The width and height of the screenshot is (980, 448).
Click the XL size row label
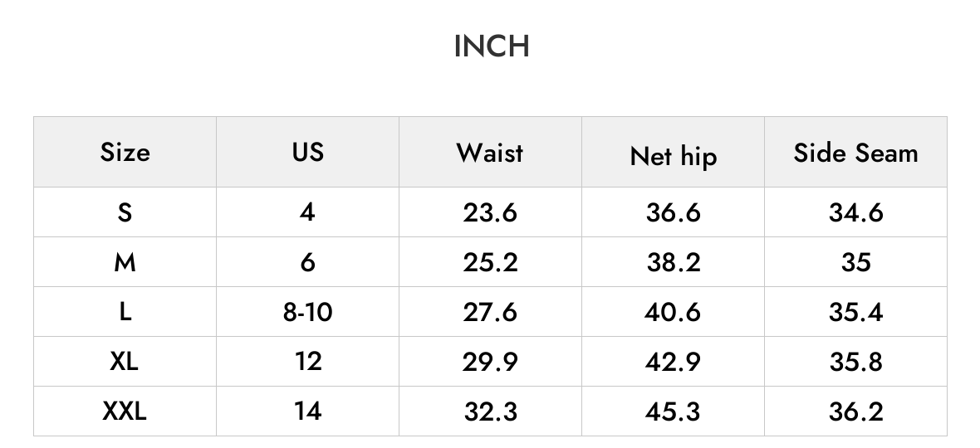[125, 361]
